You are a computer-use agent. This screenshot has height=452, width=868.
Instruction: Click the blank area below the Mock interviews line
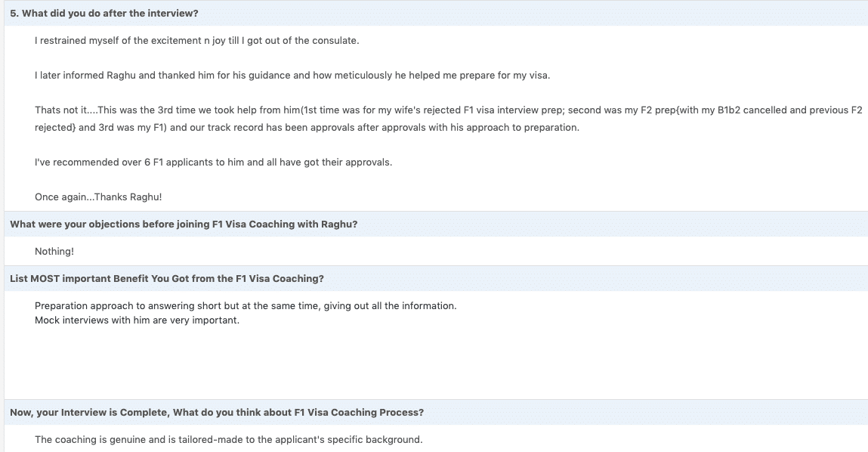[x=302, y=363]
